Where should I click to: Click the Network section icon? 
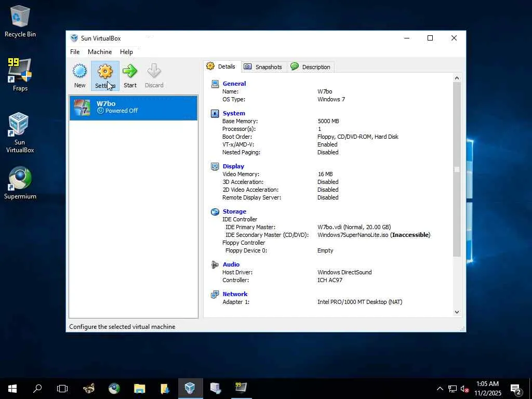215,294
